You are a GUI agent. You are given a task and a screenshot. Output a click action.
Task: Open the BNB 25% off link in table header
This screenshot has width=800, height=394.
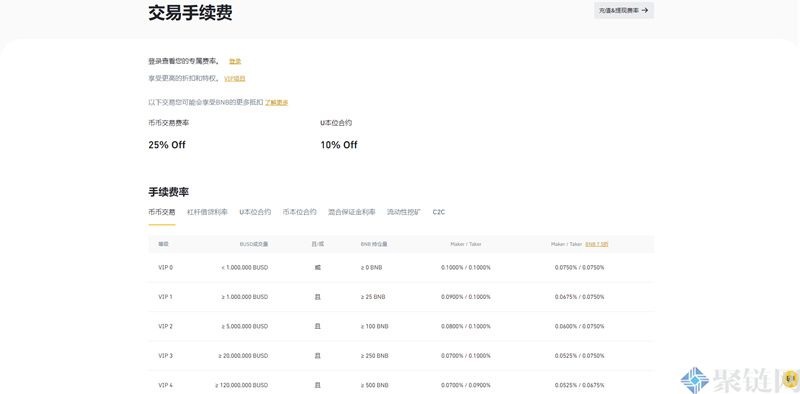(x=596, y=244)
